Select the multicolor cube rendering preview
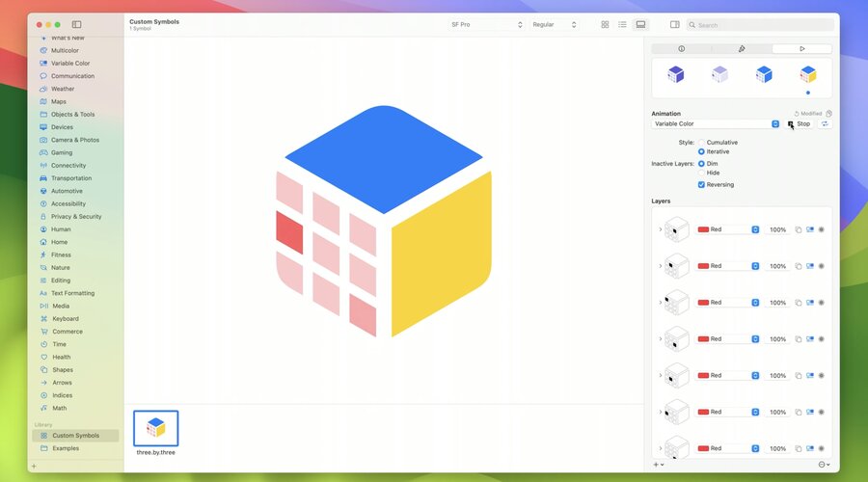 pos(808,74)
